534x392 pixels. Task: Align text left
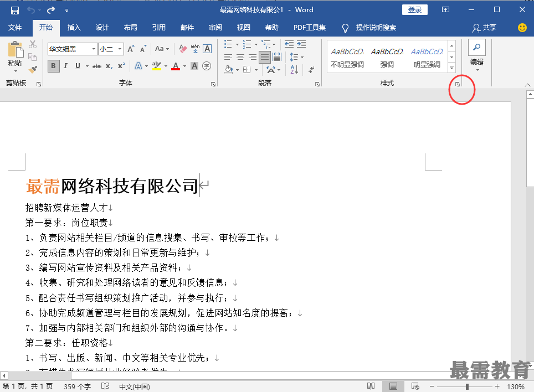point(228,57)
